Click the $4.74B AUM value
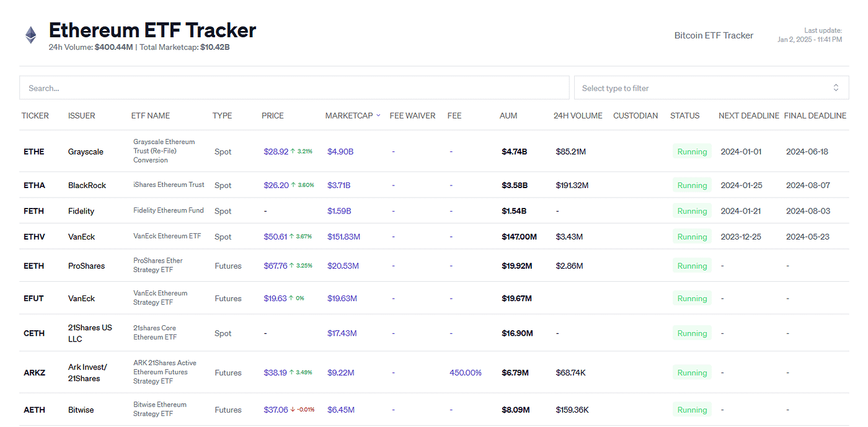The image size is (868, 427). tap(514, 151)
